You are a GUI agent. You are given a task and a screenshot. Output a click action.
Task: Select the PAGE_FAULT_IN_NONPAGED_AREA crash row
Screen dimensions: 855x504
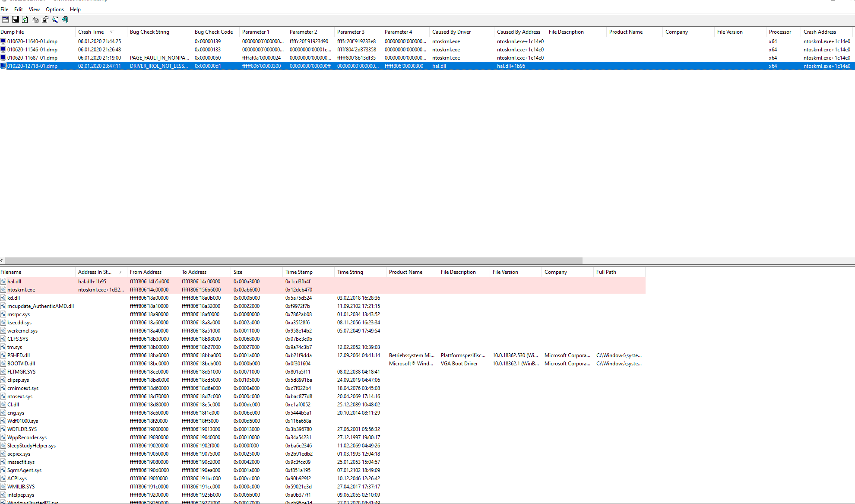point(159,58)
